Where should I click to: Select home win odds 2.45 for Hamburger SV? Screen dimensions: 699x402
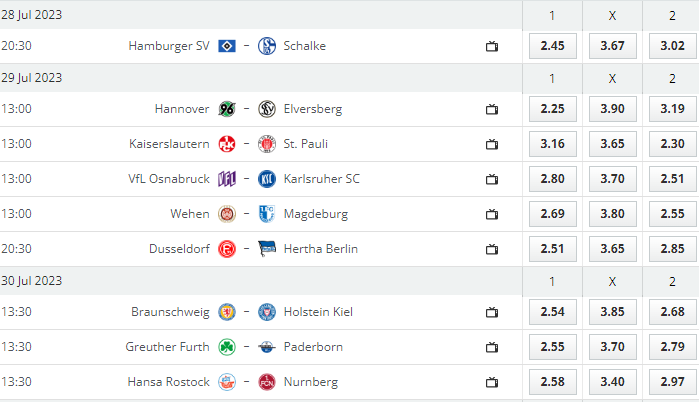click(x=552, y=46)
